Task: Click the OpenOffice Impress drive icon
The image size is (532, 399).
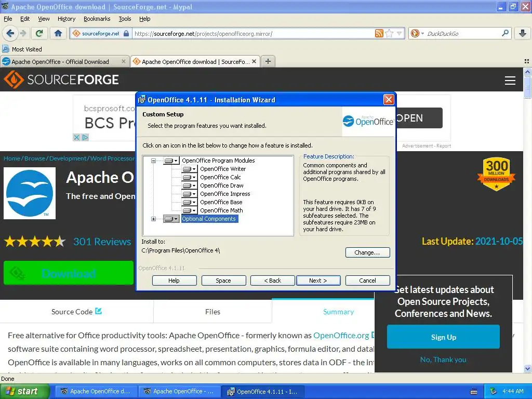Action: click(189, 194)
